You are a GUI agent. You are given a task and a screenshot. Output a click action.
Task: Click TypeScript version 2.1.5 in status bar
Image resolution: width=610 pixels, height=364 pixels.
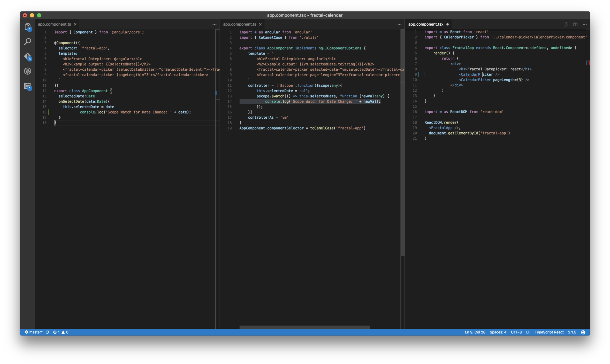point(572,332)
